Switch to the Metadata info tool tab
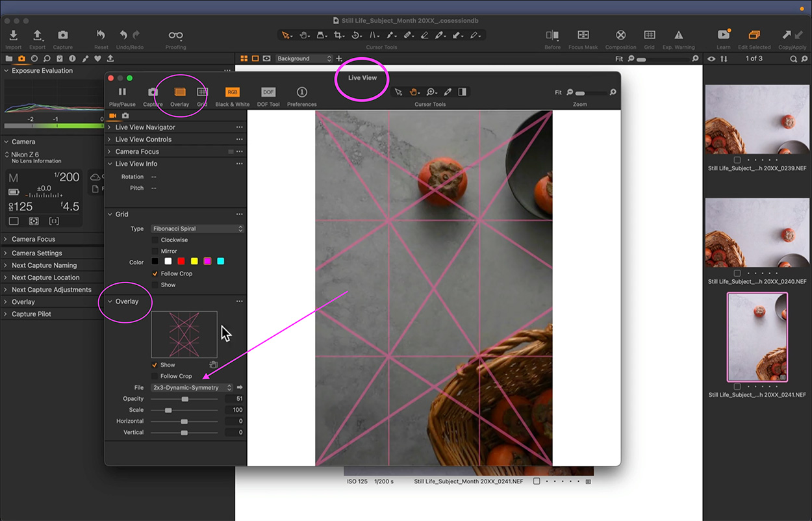812x521 pixels. coord(72,58)
